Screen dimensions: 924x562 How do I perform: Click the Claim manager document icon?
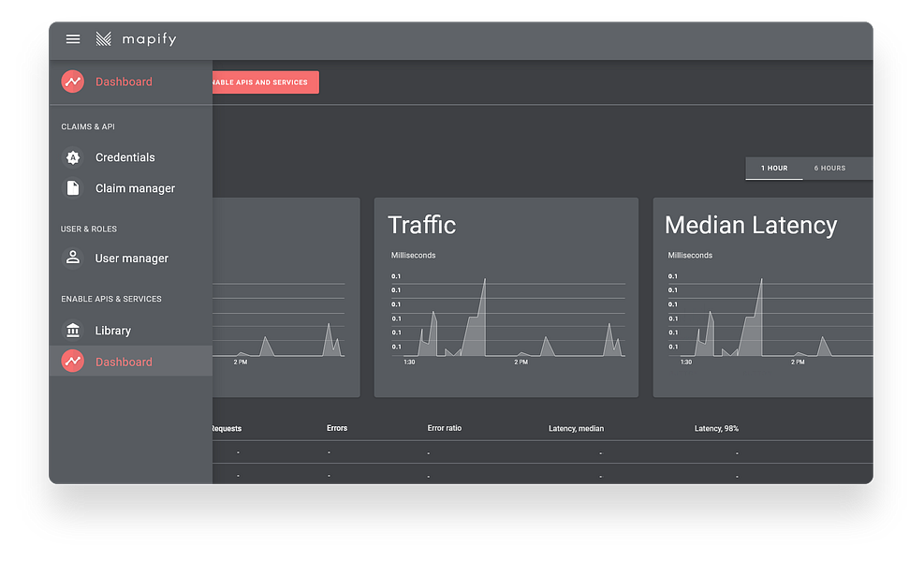[x=72, y=188]
